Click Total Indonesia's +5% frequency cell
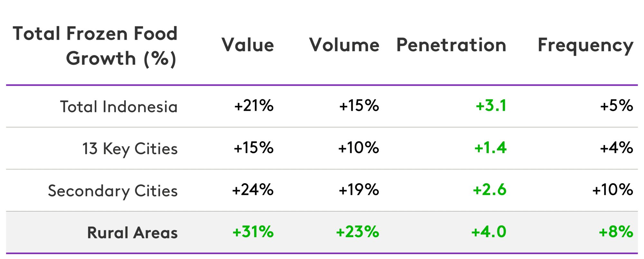This screenshot has width=644, height=259. [617, 106]
